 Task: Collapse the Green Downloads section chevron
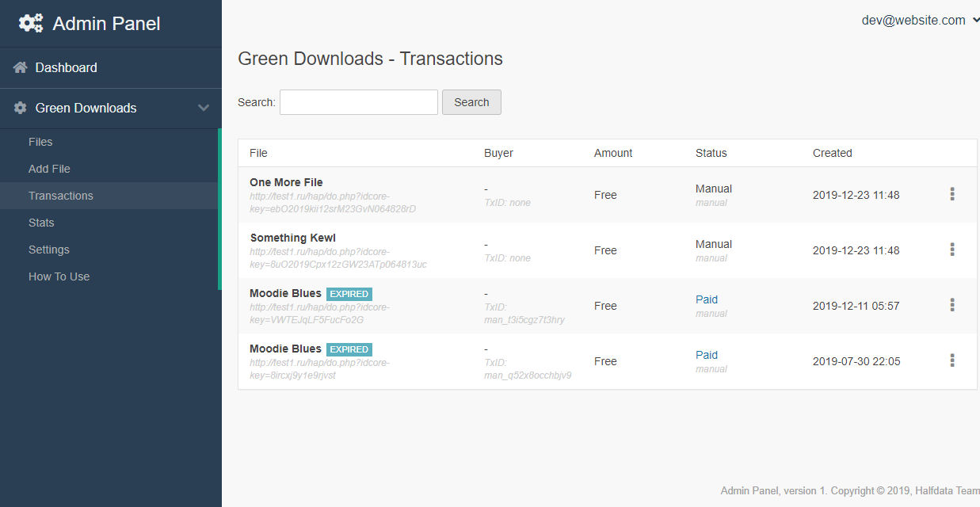tap(204, 108)
